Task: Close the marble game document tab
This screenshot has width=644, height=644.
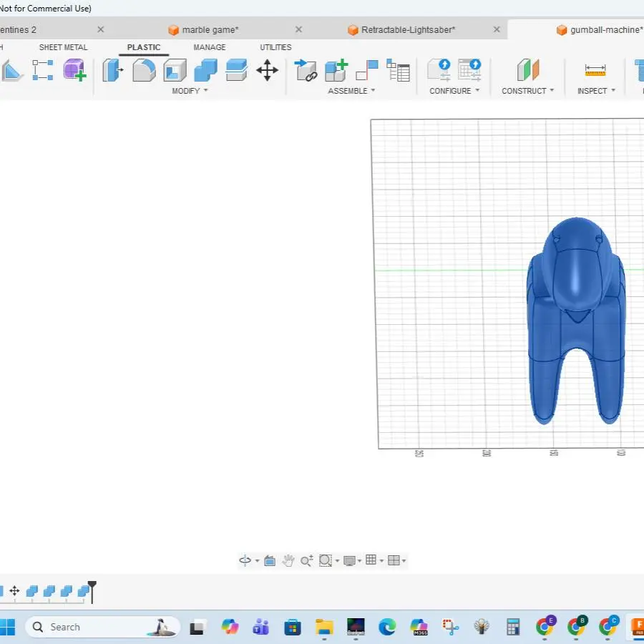Action: tap(298, 29)
